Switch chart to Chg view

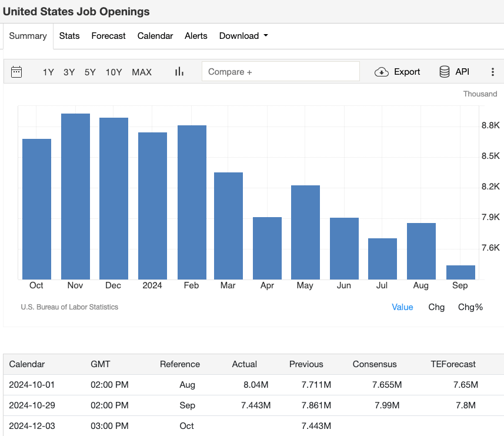pyautogui.click(x=436, y=307)
